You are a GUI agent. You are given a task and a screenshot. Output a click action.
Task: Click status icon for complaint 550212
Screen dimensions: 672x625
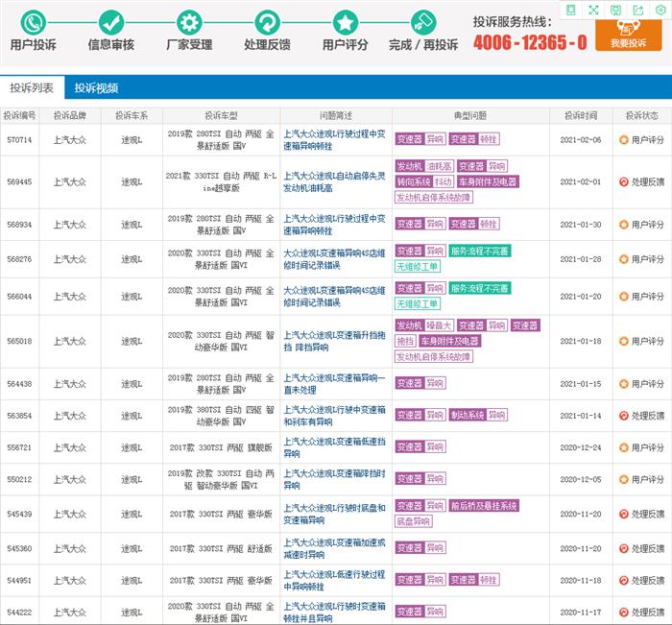624,479
